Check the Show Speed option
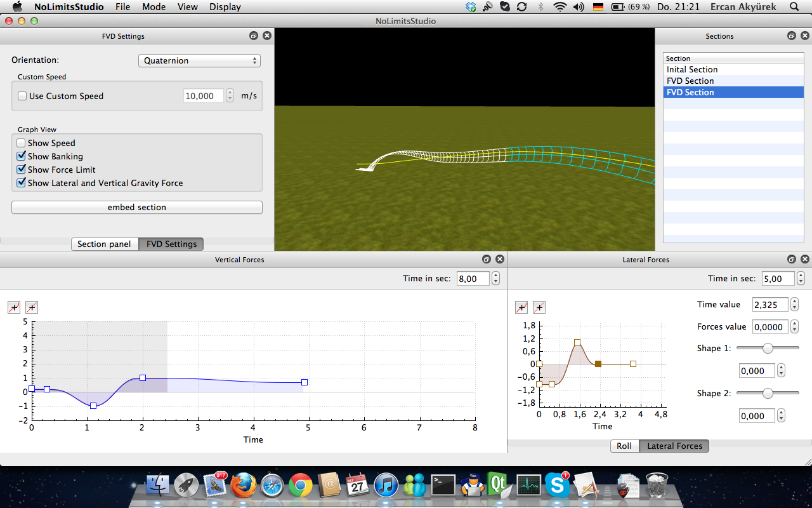Screen dimensions: 812x508 [x=22, y=144]
